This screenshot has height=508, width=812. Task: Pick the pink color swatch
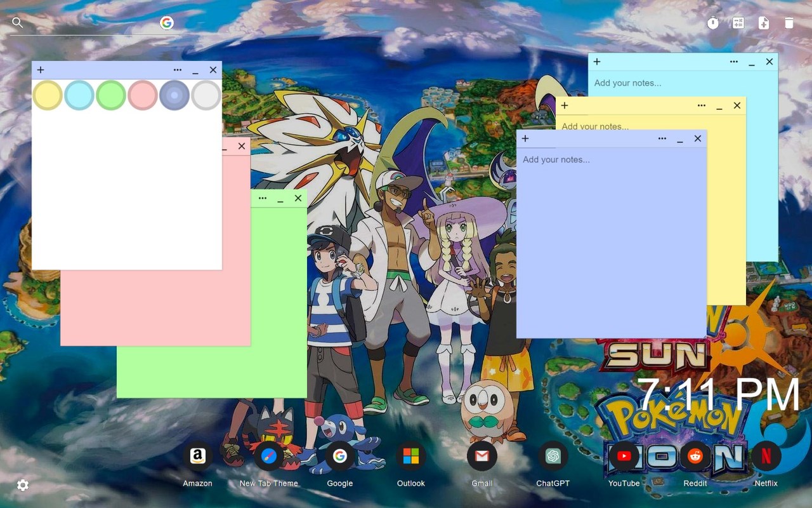coord(143,95)
